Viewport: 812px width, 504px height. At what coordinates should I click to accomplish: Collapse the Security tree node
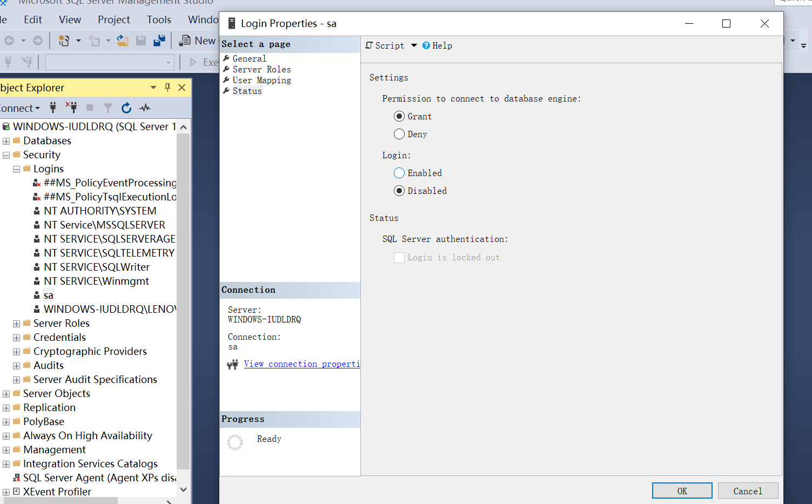(6, 155)
